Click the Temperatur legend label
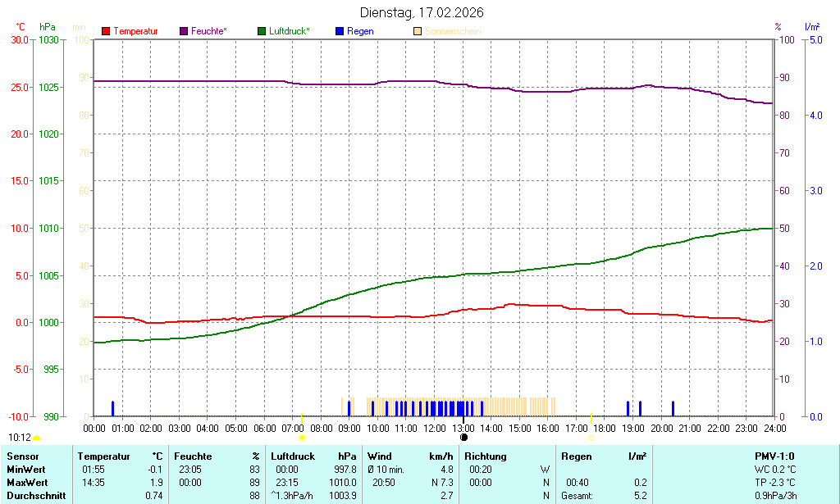840x504 pixels. (x=135, y=31)
